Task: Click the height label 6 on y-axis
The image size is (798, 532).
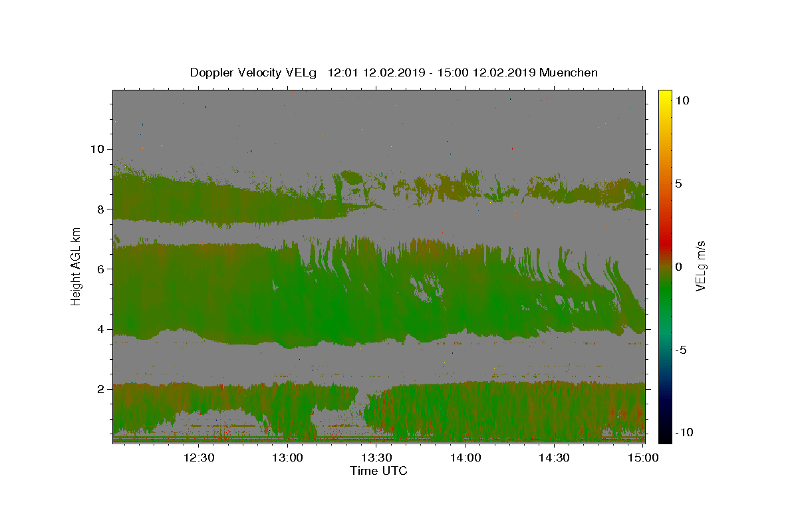Action: pos(99,269)
